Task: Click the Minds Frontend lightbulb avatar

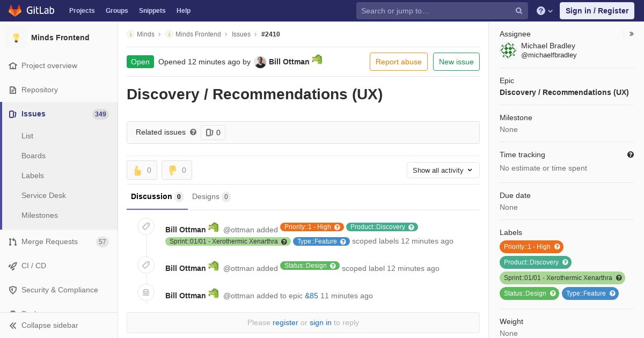Action: [x=16, y=38]
